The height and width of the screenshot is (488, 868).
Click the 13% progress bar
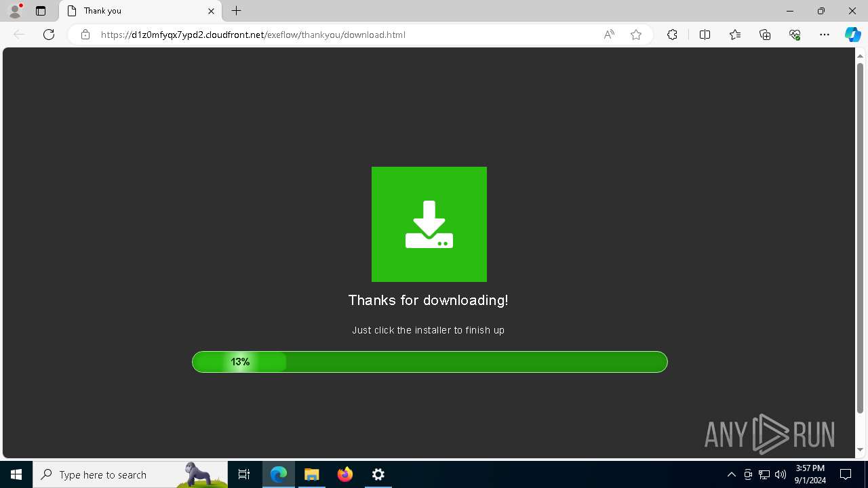[x=430, y=362]
